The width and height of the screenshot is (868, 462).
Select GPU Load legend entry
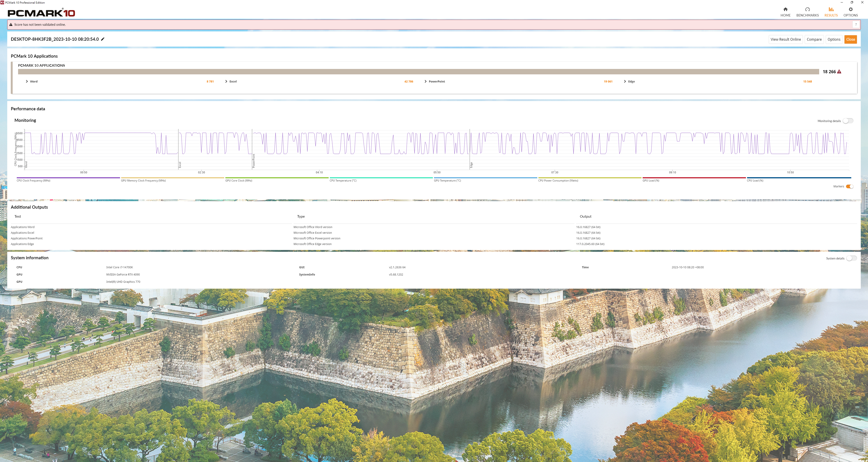point(694,179)
